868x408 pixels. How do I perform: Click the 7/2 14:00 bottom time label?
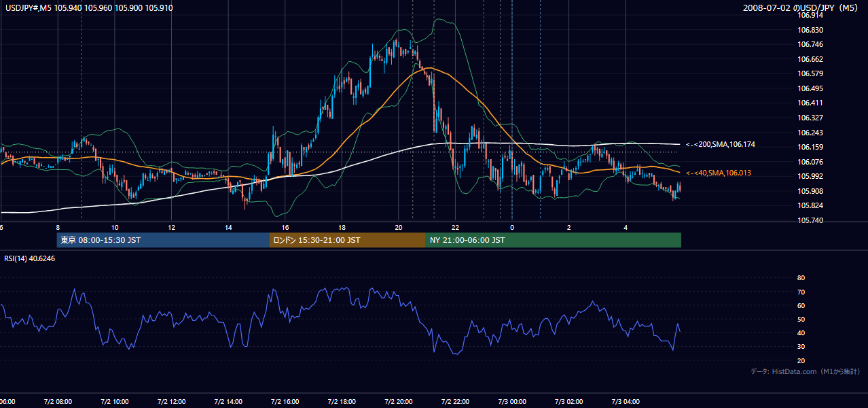pyautogui.click(x=228, y=402)
